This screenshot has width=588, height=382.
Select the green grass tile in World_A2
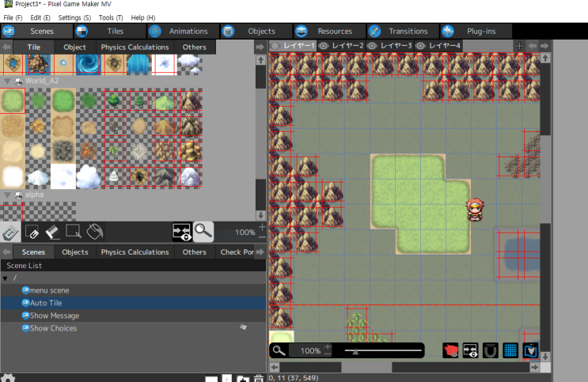[13, 101]
